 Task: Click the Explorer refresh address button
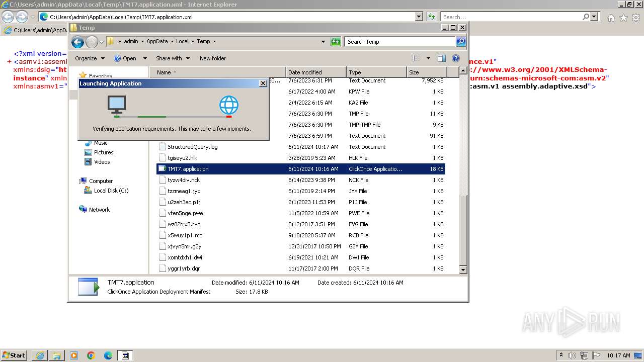336,42
